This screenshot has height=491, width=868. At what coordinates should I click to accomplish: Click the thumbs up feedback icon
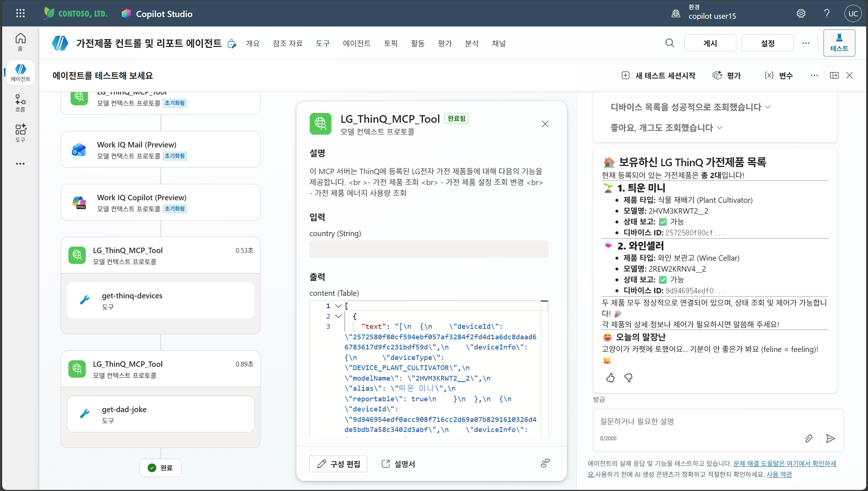[610, 378]
